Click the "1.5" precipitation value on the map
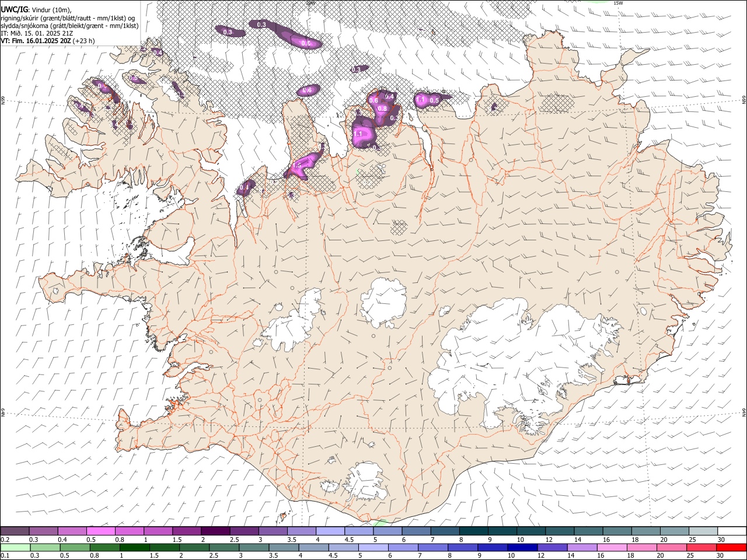Viewport: 747px width, 560px height. [296, 166]
